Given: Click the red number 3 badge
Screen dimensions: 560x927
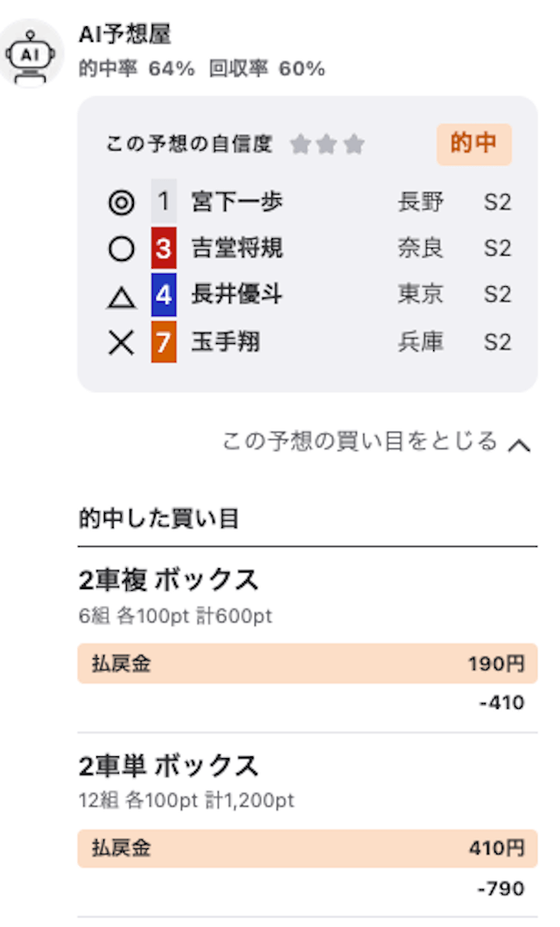Looking at the screenshot, I should tap(164, 249).
